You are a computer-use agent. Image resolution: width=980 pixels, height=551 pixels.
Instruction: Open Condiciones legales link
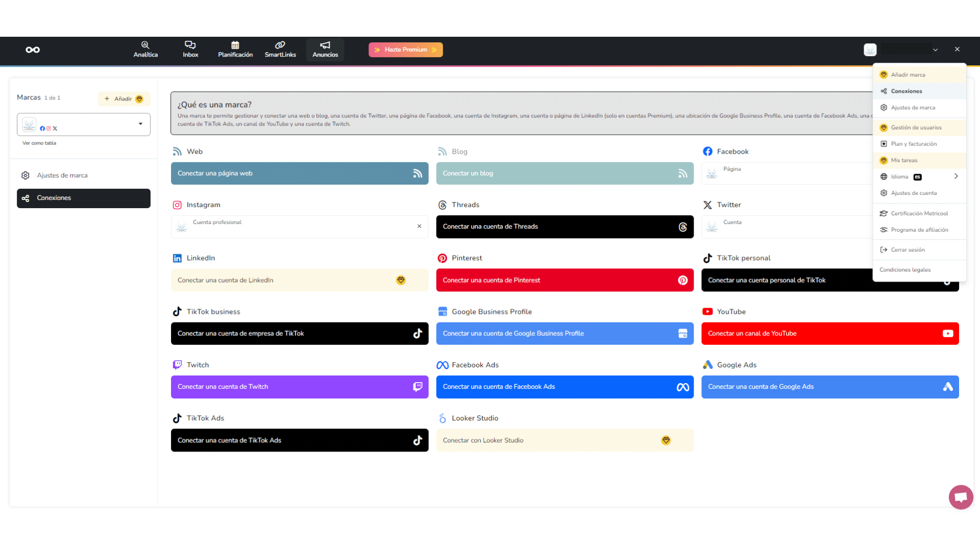(x=905, y=270)
